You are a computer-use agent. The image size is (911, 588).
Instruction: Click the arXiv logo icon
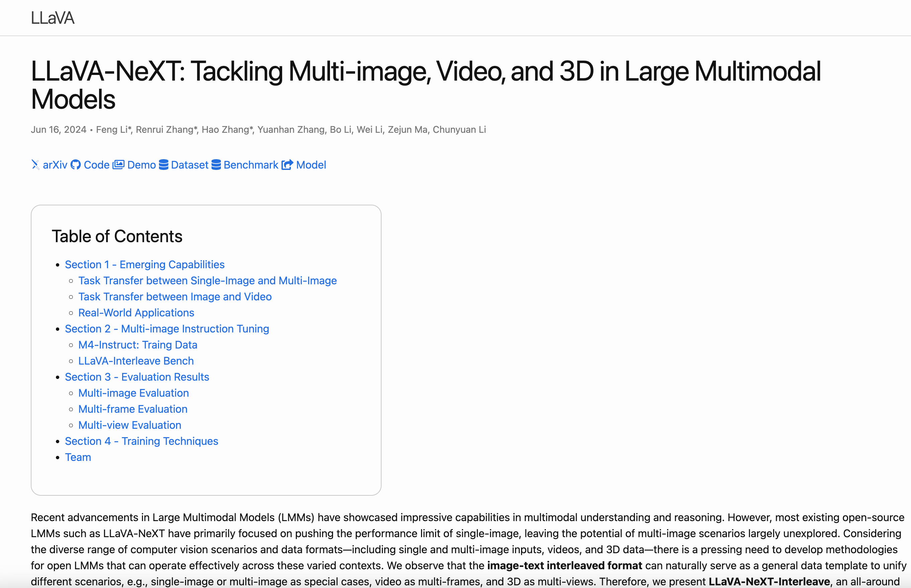coord(35,165)
